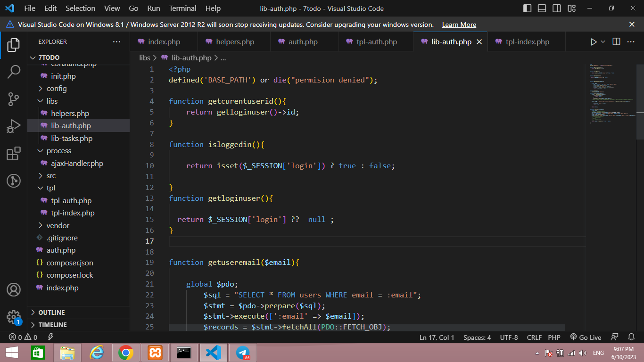Click Spaces: 4 indentation setting

coord(477,337)
